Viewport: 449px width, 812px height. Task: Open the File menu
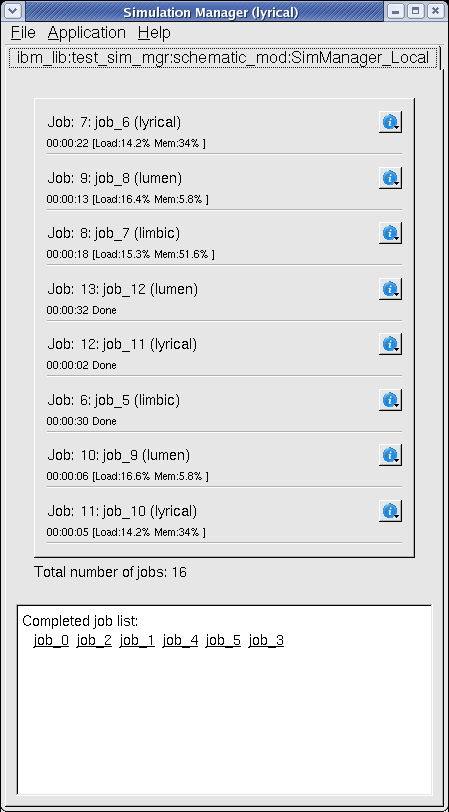pos(23,33)
